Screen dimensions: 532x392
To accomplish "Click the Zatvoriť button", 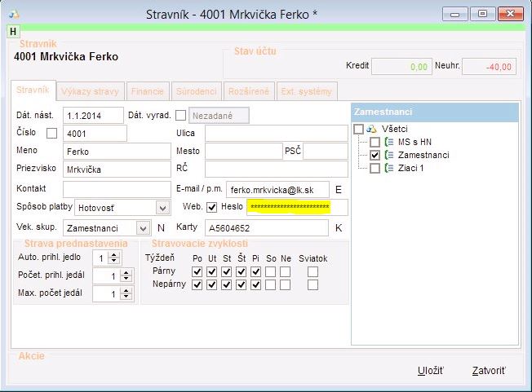I will 489,371.
